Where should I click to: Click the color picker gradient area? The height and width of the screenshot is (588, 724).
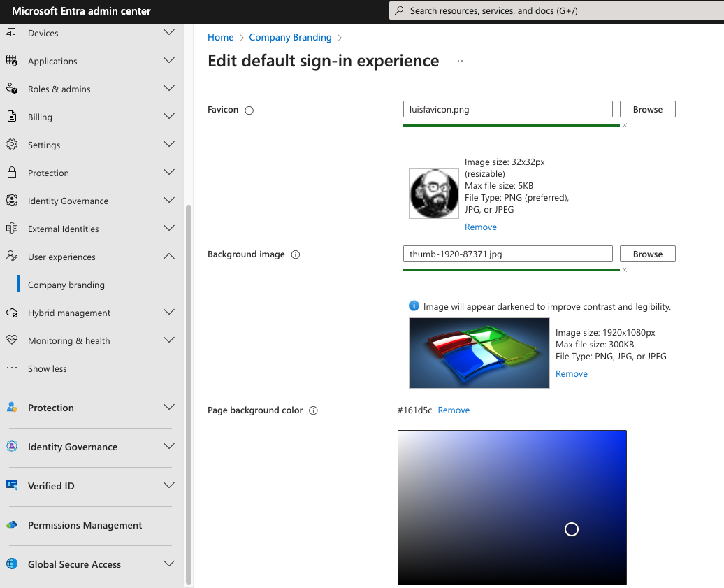pyautogui.click(x=512, y=507)
